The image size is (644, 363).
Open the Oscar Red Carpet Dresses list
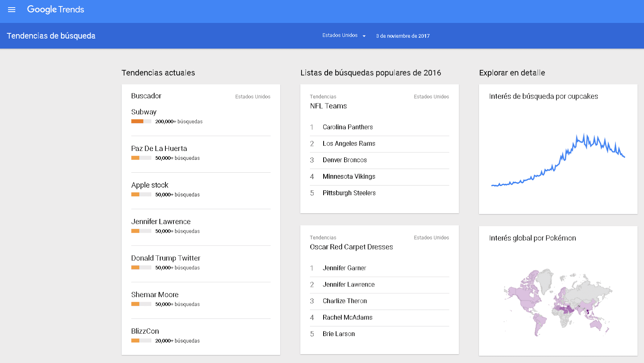(x=351, y=247)
